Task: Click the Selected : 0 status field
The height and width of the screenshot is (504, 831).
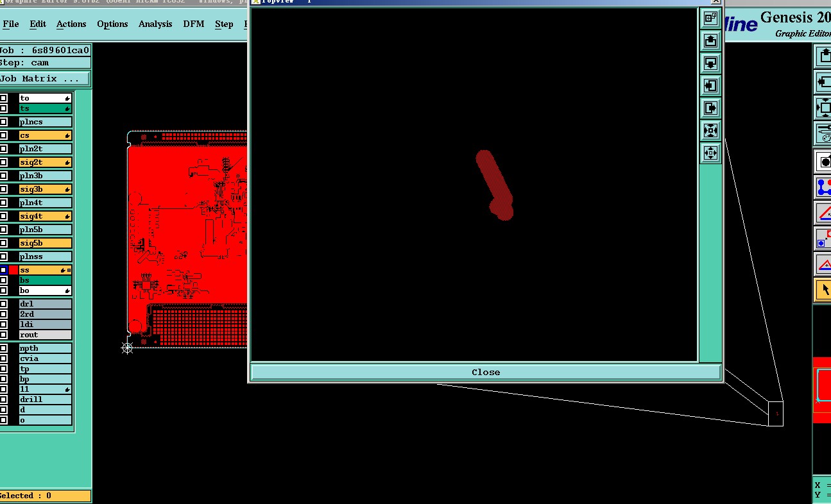Action: point(45,496)
